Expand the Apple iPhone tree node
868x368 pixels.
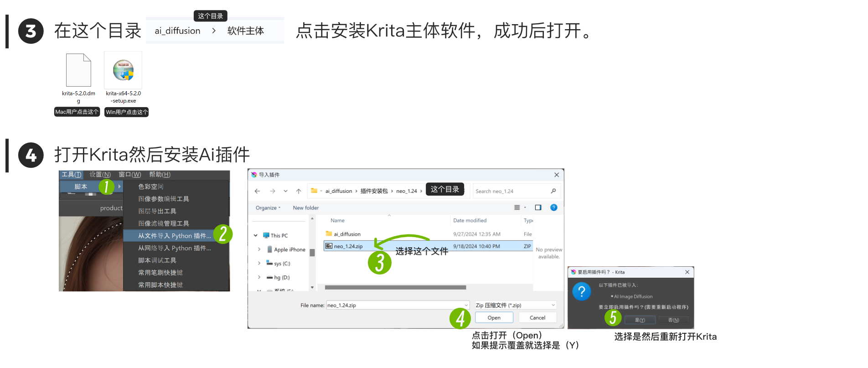[x=259, y=249]
